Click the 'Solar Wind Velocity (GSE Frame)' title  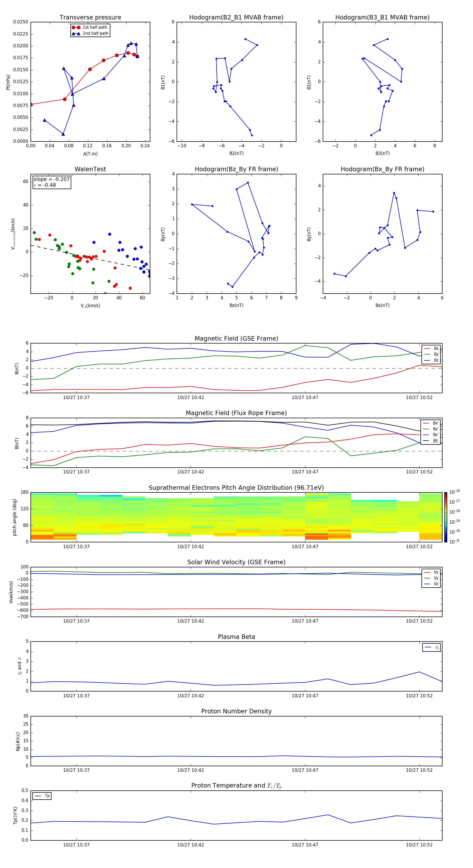[x=236, y=562]
